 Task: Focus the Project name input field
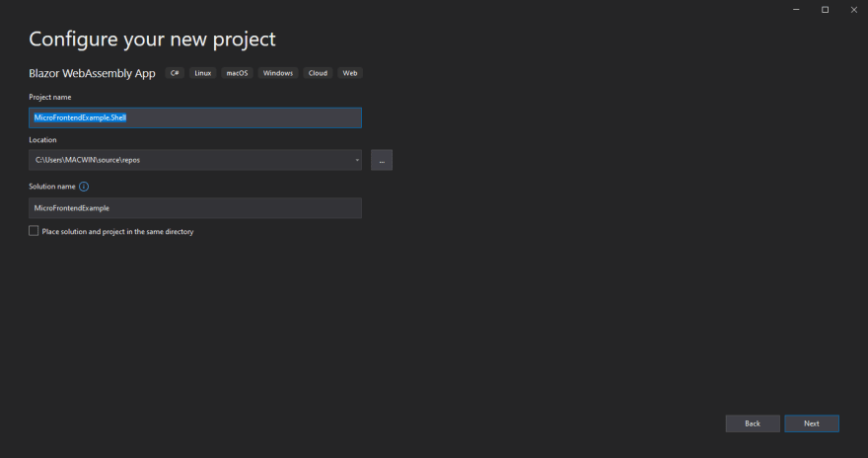point(195,118)
